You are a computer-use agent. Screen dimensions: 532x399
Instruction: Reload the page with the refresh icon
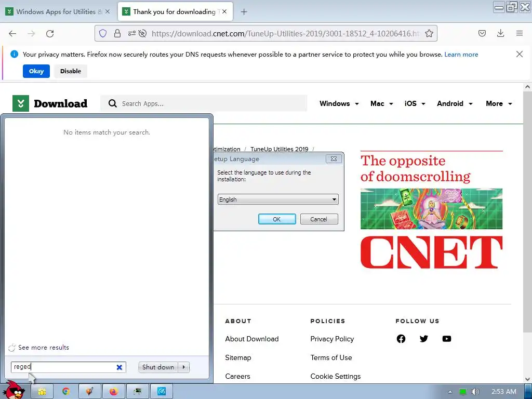pyautogui.click(x=50, y=33)
